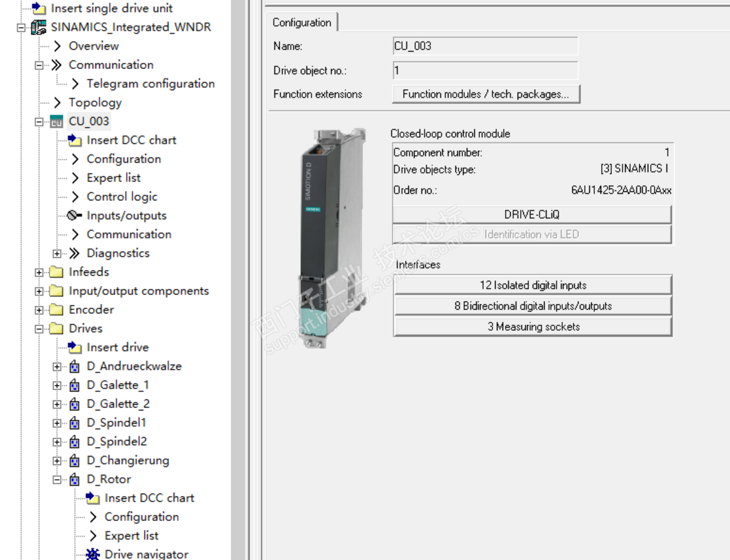Open Function modules / tech. packages
Image resolution: width=730 pixels, height=560 pixels.
486,94
